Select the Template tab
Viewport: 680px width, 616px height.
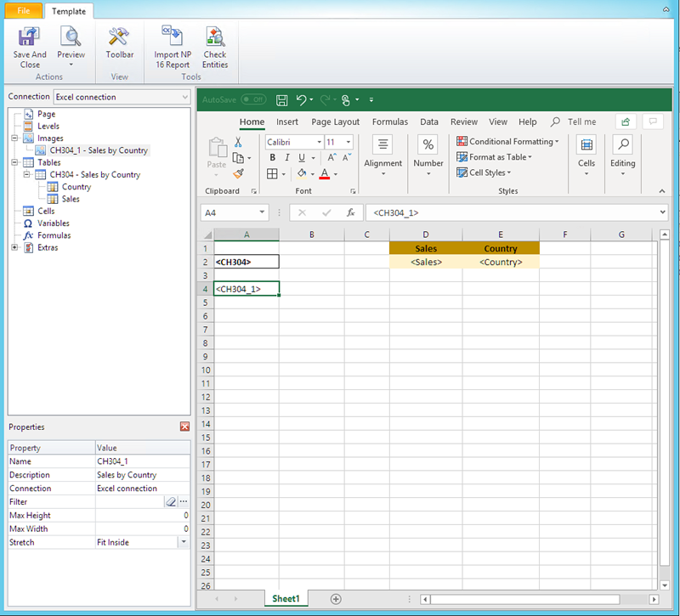tap(68, 11)
